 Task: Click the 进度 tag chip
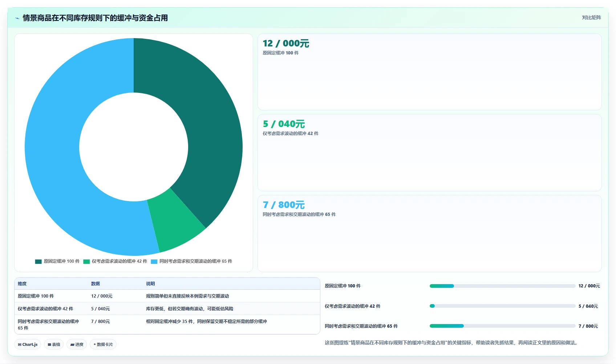coord(77,344)
